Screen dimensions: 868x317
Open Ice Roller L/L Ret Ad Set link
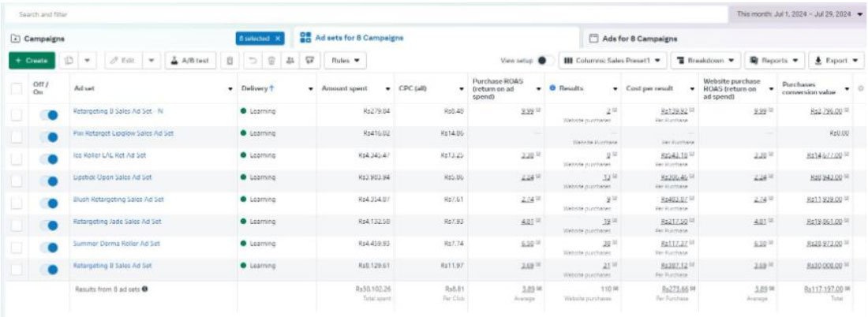coord(110,155)
